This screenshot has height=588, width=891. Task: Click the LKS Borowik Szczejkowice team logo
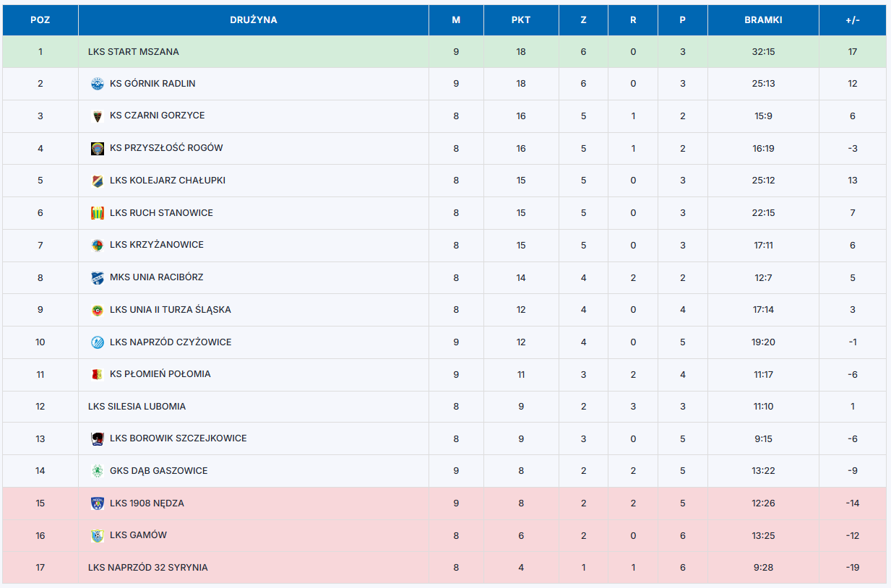[97, 438]
